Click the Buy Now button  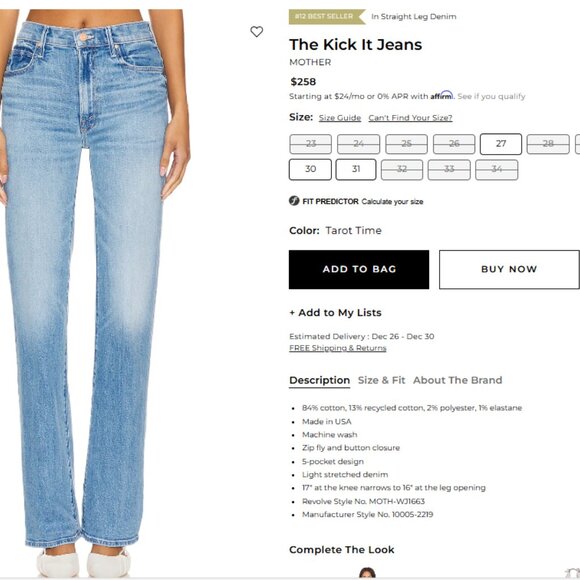[x=509, y=269]
